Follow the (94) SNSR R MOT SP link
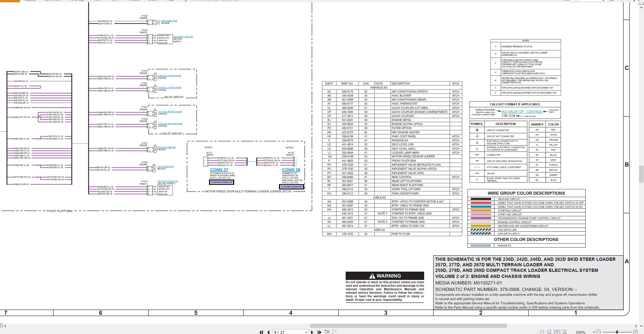This screenshot has height=334, width=644. point(168,181)
